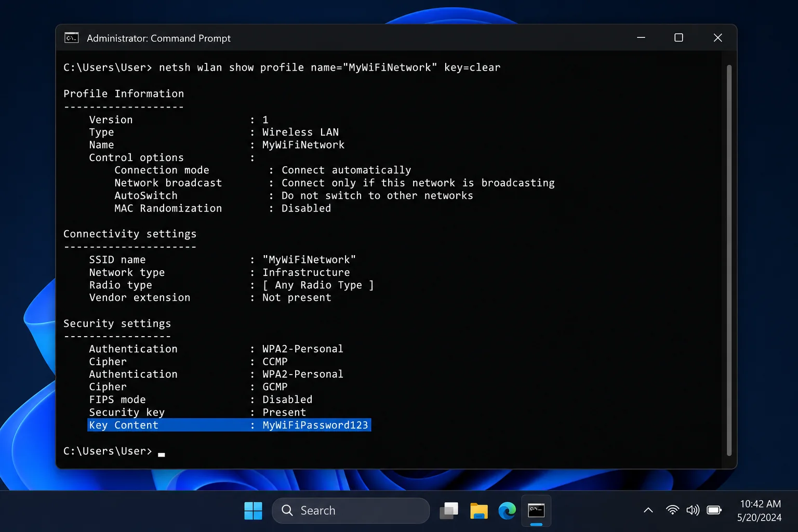The height and width of the screenshot is (532, 798).
Task: Click the 'Administrator: Command Prompt' title text
Action: (x=158, y=38)
